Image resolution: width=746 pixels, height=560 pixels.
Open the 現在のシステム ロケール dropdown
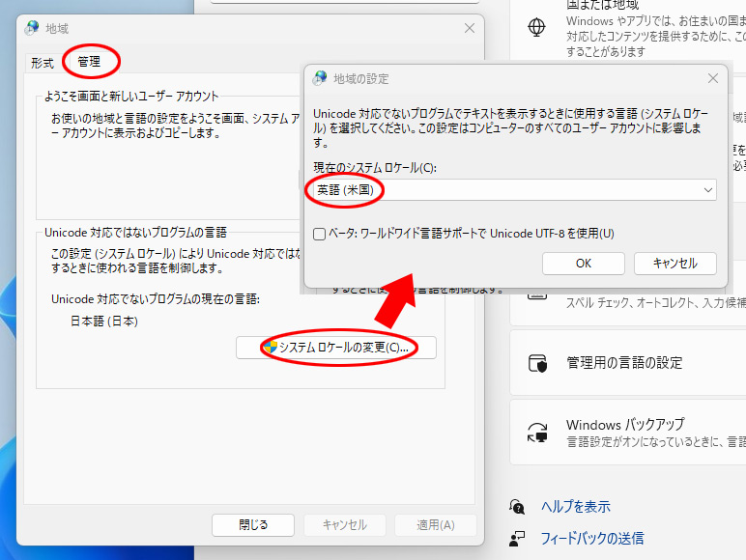(515, 189)
